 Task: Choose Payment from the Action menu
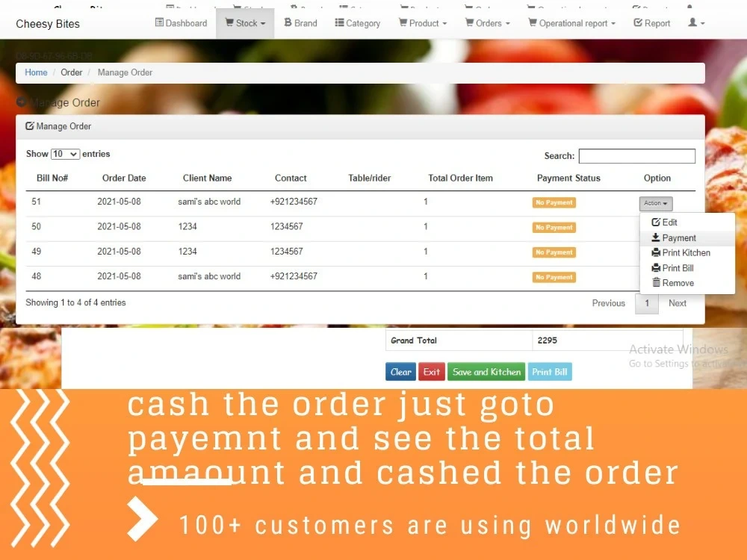(687, 237)
